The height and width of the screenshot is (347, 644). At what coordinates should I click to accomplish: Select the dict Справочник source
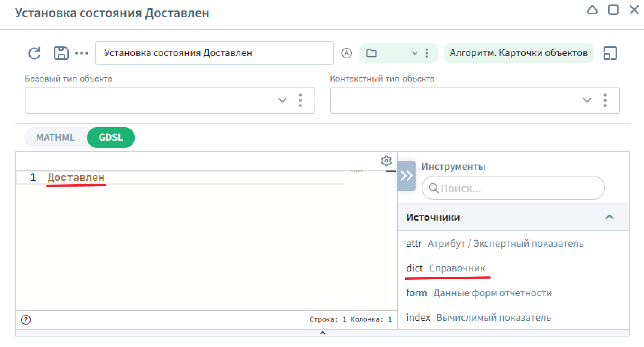pyautogui.click(x=446, y=268)
